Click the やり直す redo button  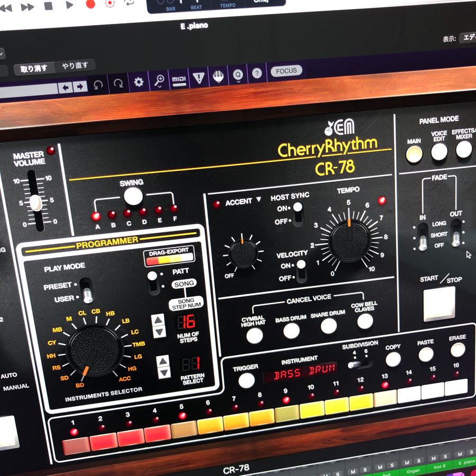click(x=75, y=65)
